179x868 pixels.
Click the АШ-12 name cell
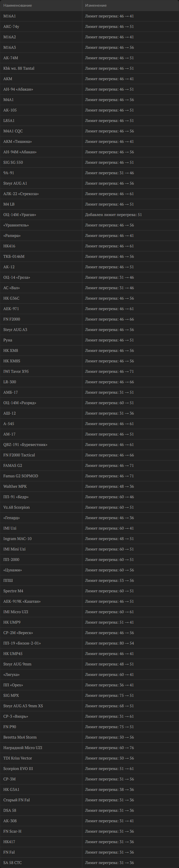(9, 413)
